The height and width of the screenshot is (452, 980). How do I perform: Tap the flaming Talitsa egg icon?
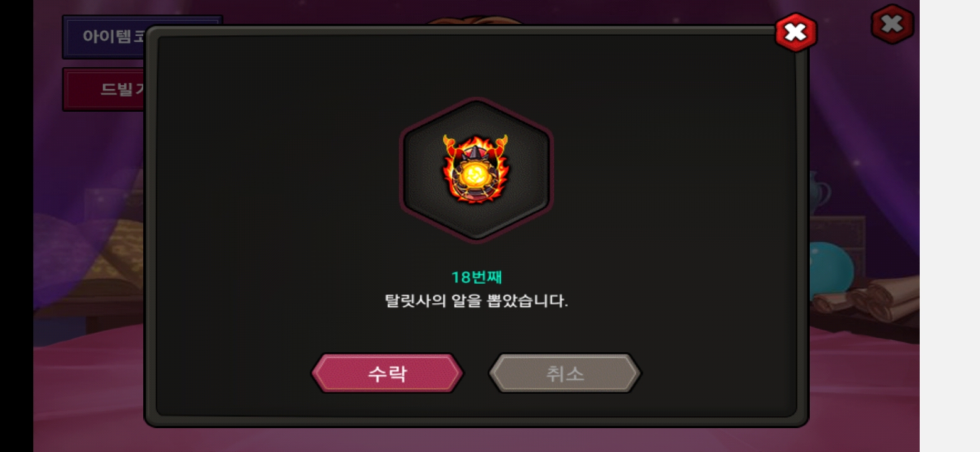476,168
